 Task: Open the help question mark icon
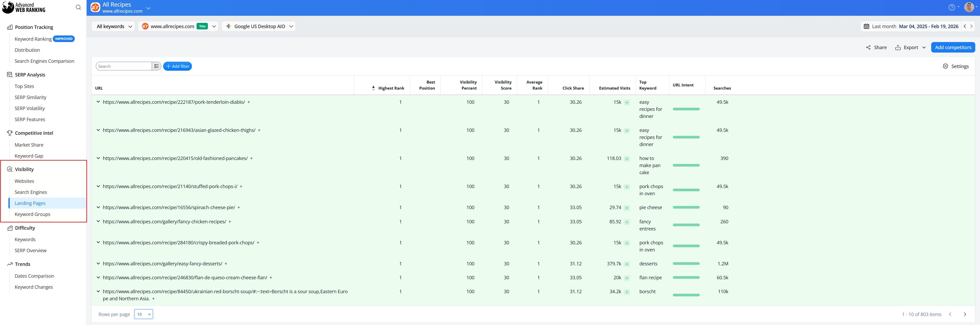[x=951, y=7]
